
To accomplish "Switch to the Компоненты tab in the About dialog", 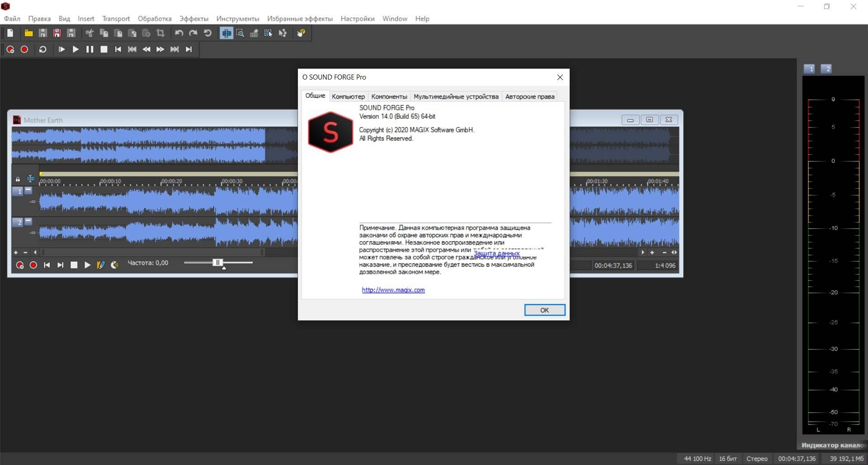I will coord(389,97).
